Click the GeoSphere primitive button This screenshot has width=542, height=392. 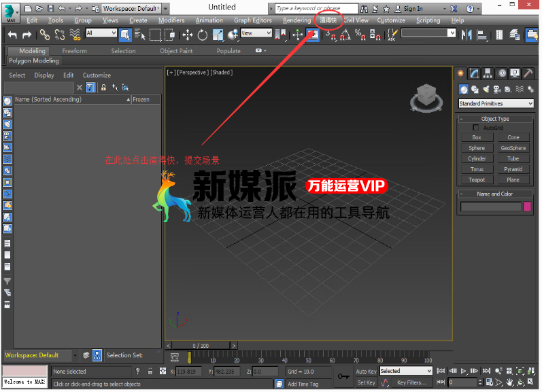coord(513,148)
